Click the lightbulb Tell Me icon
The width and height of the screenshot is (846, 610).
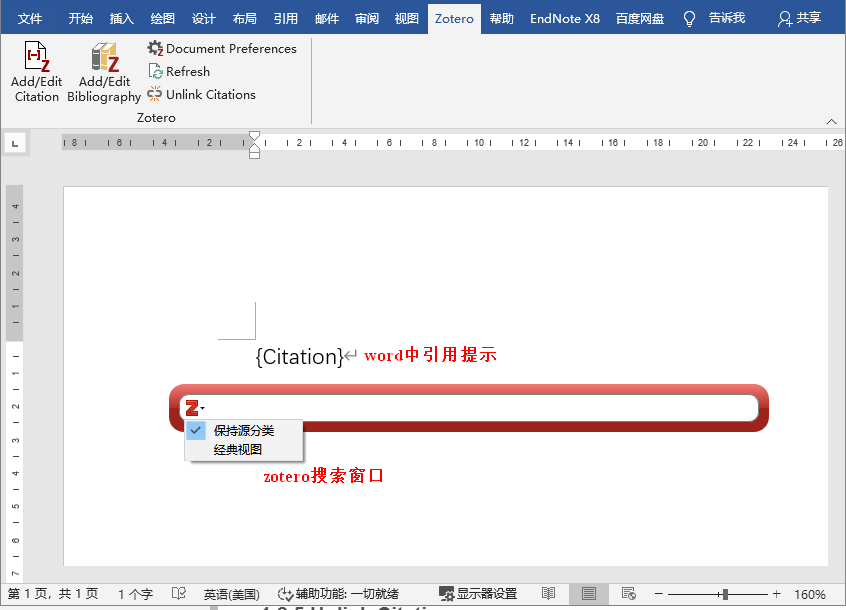coord(689,19)
